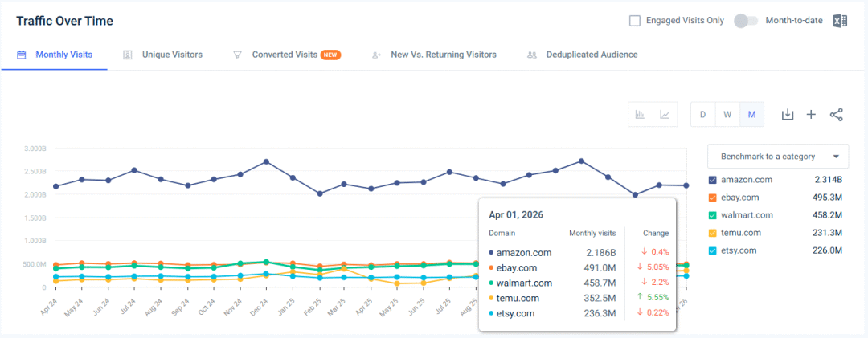
Task: Set granularity to weekly (W)
Action: [727, 115]
